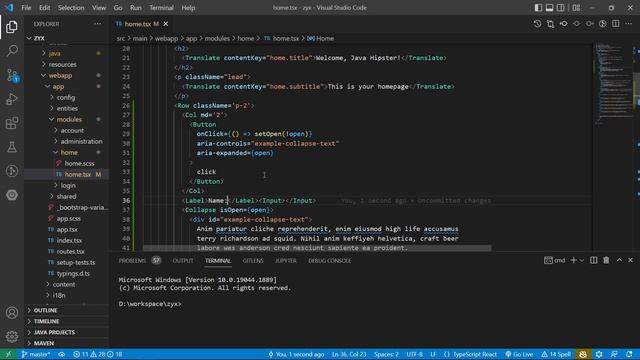Add new terminal with plus icon
Screen dimensions: 640x360
point(573,260)
